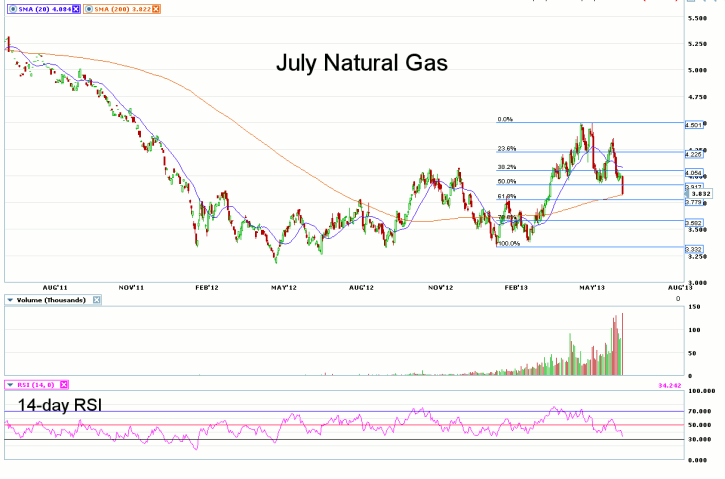Viewport: 725px width, 479px height.
Task: Click the 4.501 price tag on axis
Action: 693,125
